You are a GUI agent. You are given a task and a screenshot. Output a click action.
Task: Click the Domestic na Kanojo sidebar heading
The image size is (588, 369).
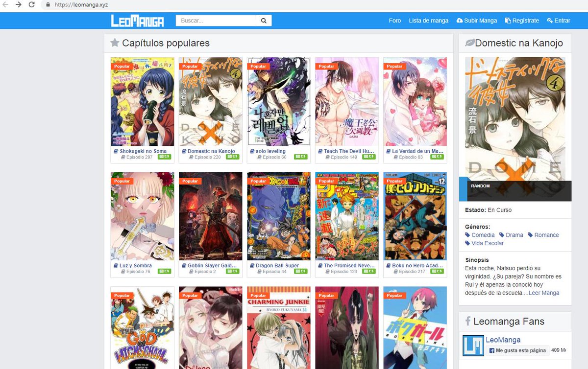(519, 43)
